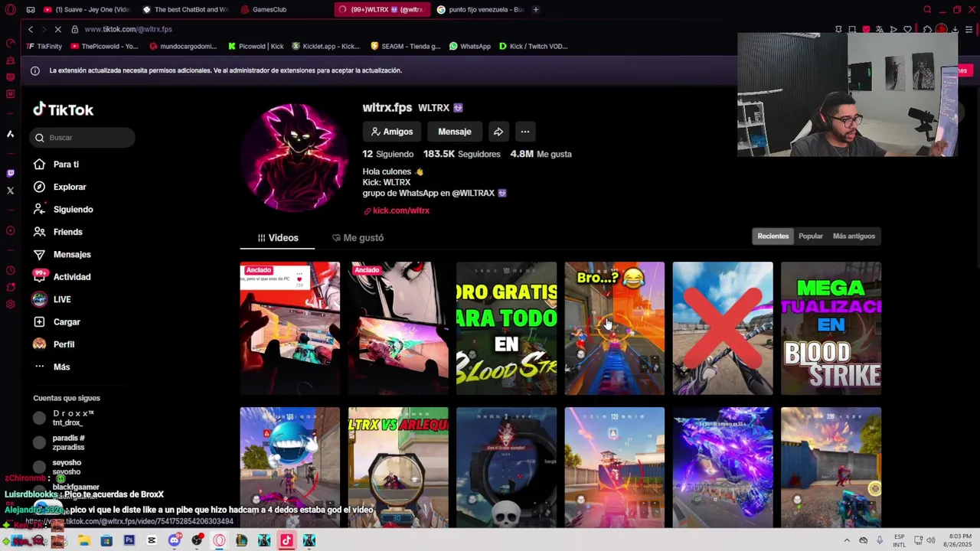Viewport: 980px width, 551px height.
Task: Switch to punto fijo venezuela Google tab
Action: [x=481, y=9]
